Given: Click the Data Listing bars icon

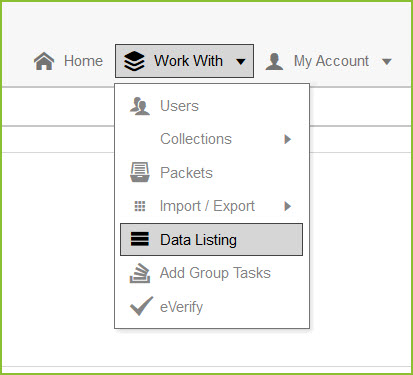Looking at the screenshot, I should (x=140, y=239).
